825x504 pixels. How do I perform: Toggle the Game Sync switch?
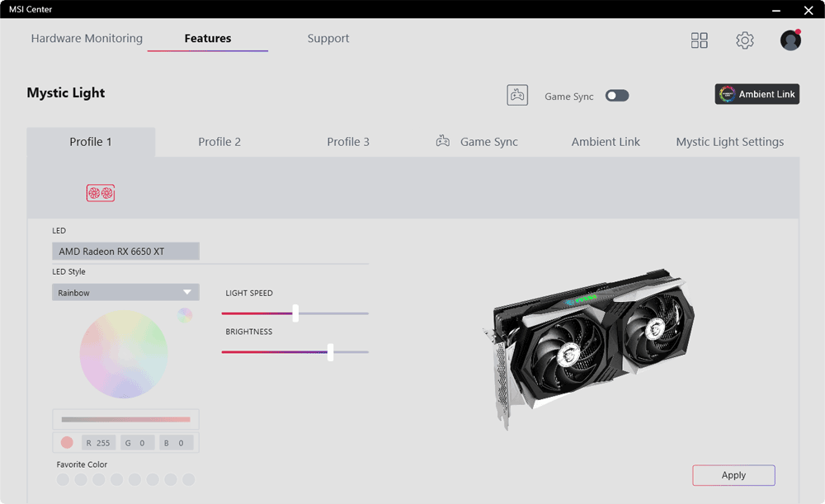[x=616, y=95]
